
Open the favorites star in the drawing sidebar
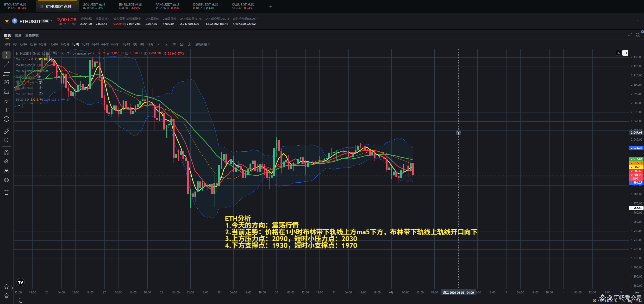coord(6,286)
